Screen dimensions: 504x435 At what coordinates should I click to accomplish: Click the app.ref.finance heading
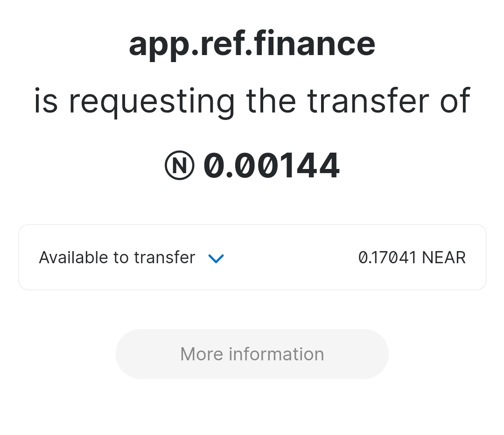252,44
